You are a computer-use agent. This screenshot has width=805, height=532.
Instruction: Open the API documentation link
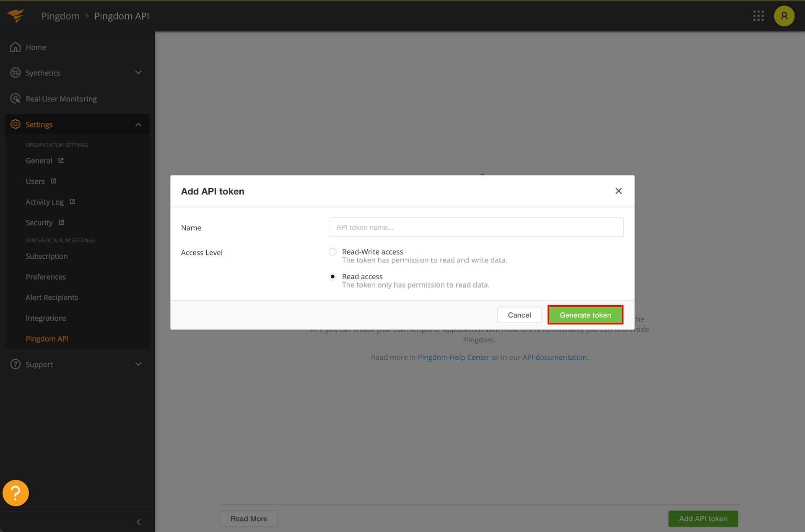pos(555,357)
